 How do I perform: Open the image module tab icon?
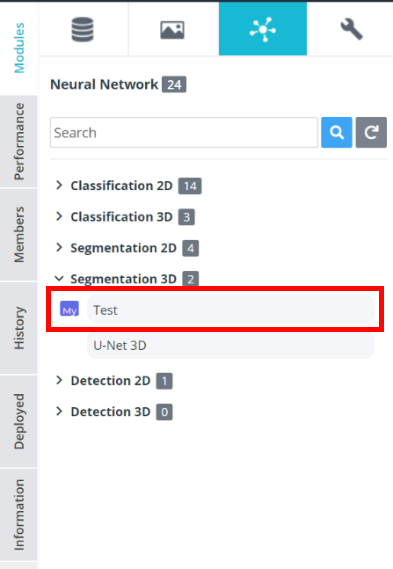[172, 30]
